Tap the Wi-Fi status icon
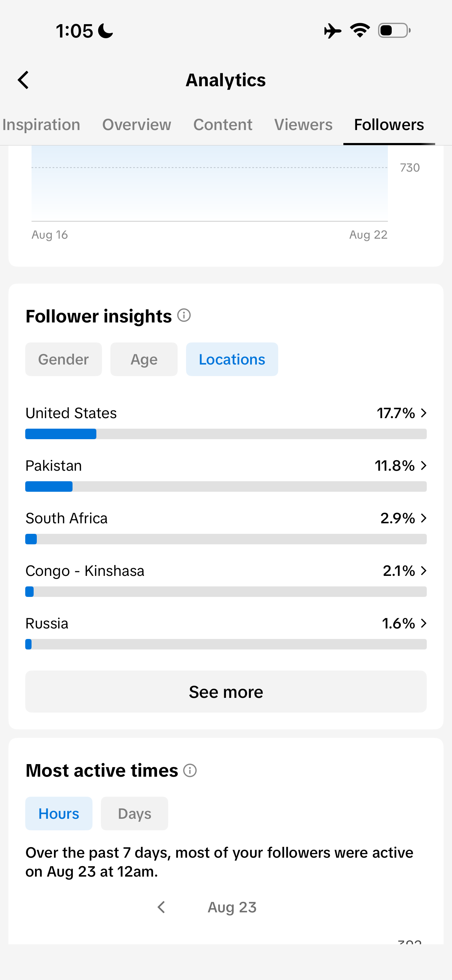Viewport: 452px width, 980px height. click(360, 30)
